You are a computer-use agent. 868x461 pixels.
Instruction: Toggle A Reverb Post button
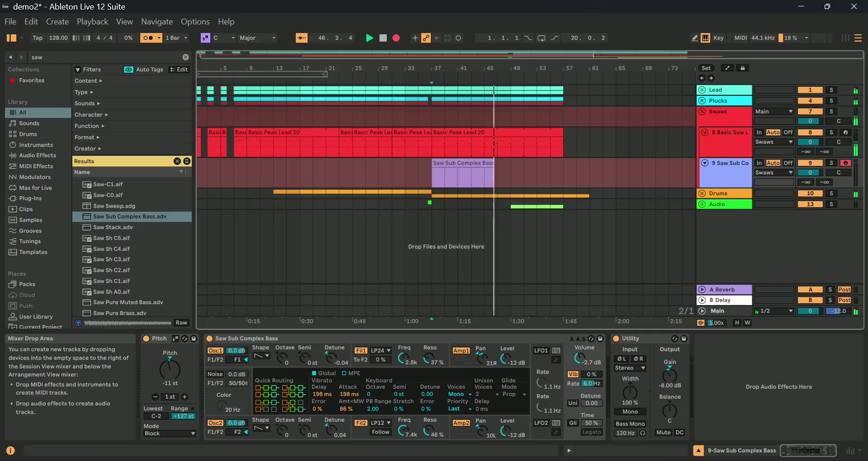[844, 290]
